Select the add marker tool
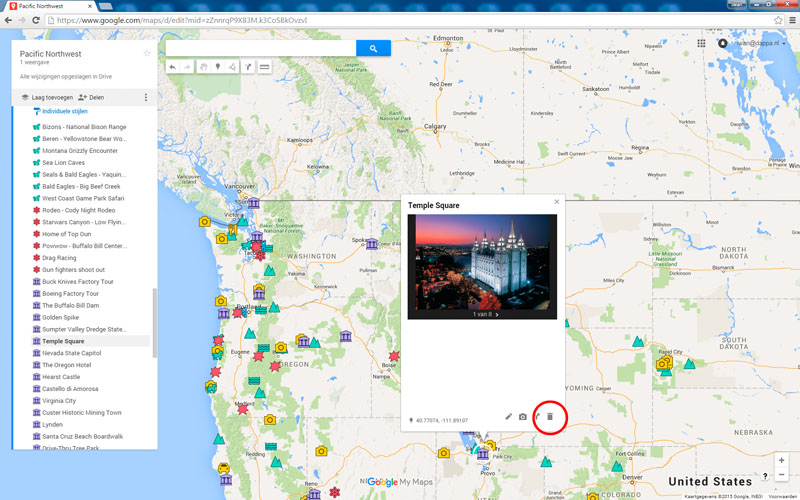The width and height of the screenshot is (800, 500). (217, 67)
